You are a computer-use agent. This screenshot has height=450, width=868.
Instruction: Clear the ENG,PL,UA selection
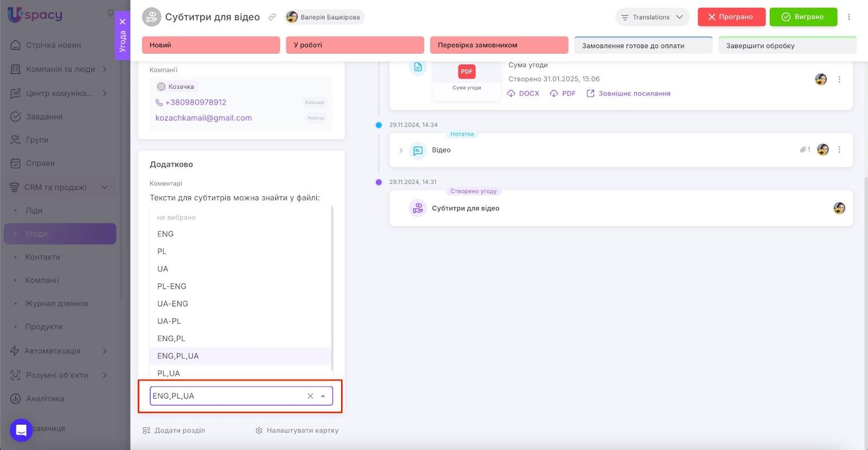310,396
